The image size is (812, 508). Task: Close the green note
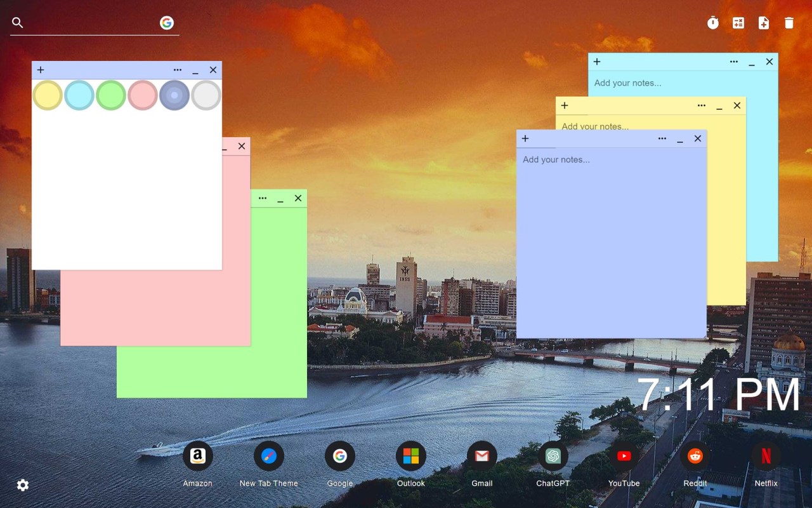298,198
